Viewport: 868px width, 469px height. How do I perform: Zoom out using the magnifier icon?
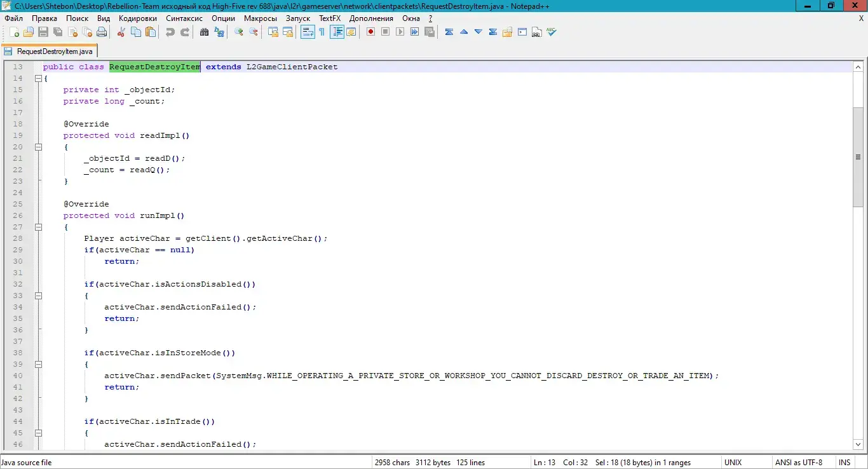point(254,32)
